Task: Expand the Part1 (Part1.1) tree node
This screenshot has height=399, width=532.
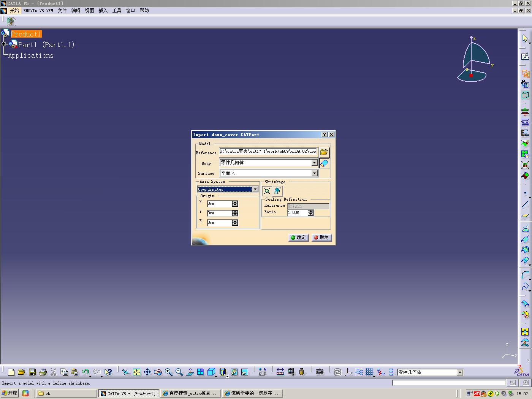Action: (x=4, y=44)
